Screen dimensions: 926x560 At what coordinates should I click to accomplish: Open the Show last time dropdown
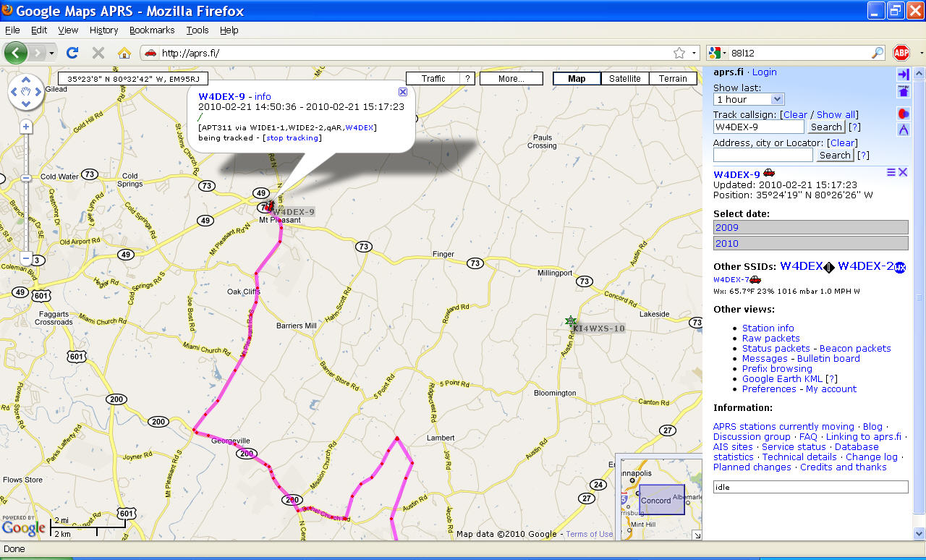point(749,99)
